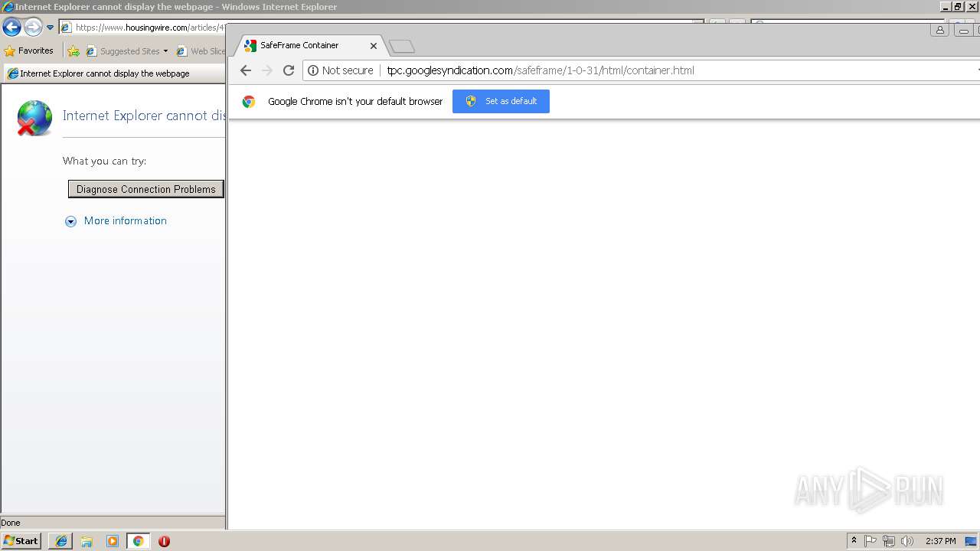The height and width of the screenshot is (551, 980).
Task: Open the volume speaker icon
Action: point(907,541)
